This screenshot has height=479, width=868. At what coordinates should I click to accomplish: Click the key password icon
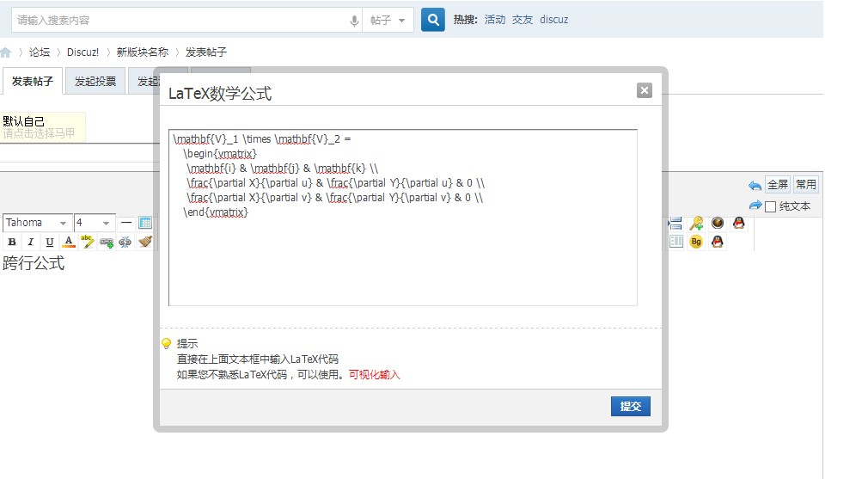[x=696, y=223]
